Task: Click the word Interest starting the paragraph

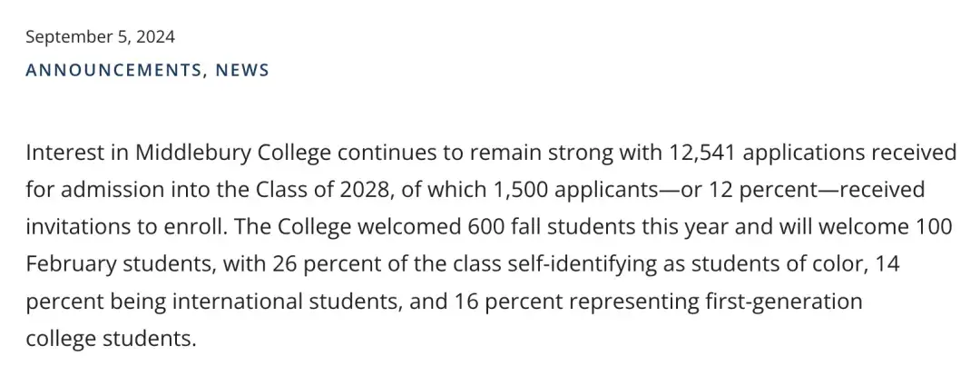Action: click(x=62, y=153)
